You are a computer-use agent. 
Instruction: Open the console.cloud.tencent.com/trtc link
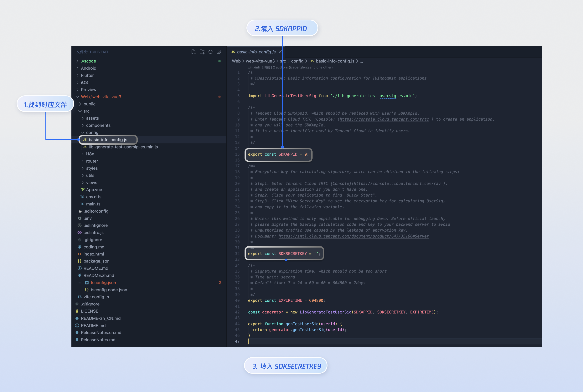[x=384, y=119]
